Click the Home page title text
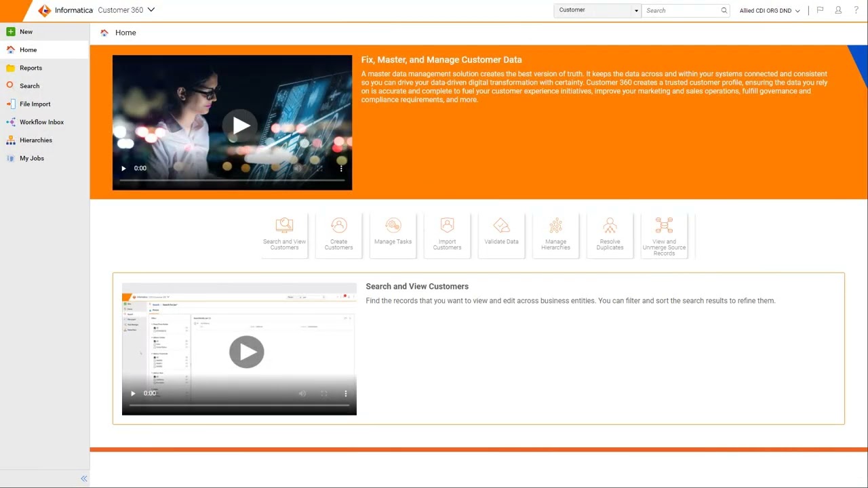Viewport: 868px width, 488px height. tap(125, 33)
